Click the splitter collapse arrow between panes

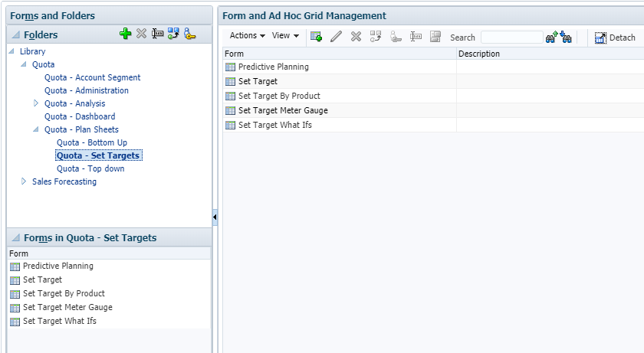point(215,218)
